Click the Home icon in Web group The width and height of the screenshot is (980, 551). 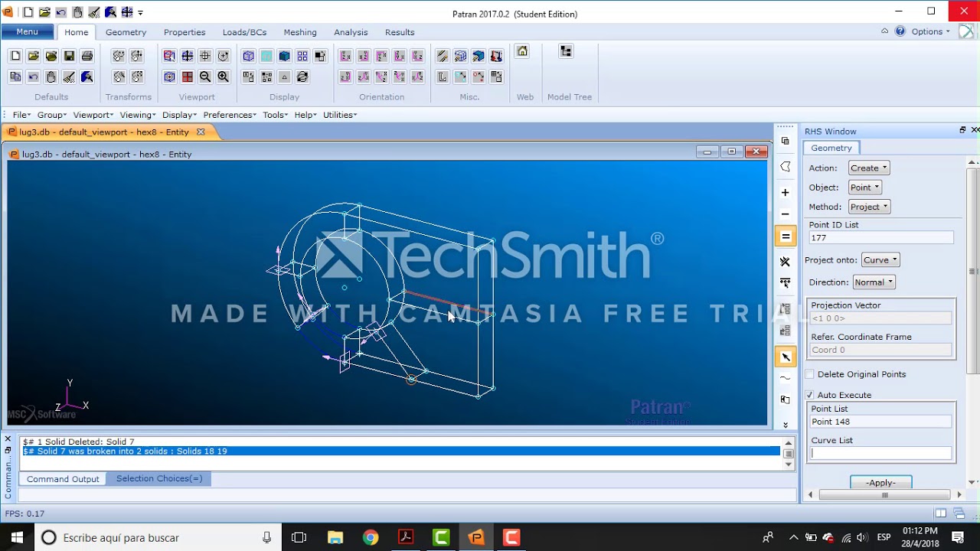click(522, 51)
